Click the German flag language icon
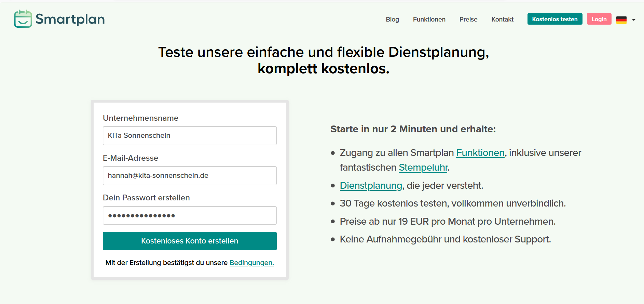The height and width of the screenshot is (304, 644). [621, 20]
